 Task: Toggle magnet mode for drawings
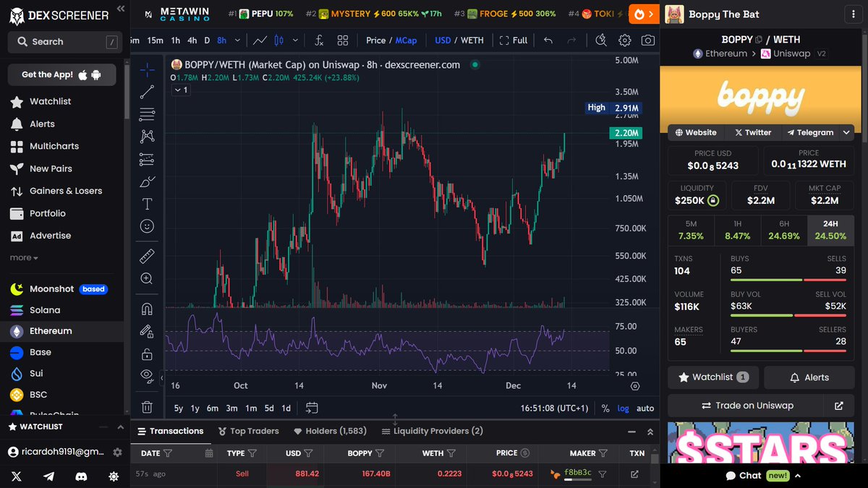click(x=147, y=309)
